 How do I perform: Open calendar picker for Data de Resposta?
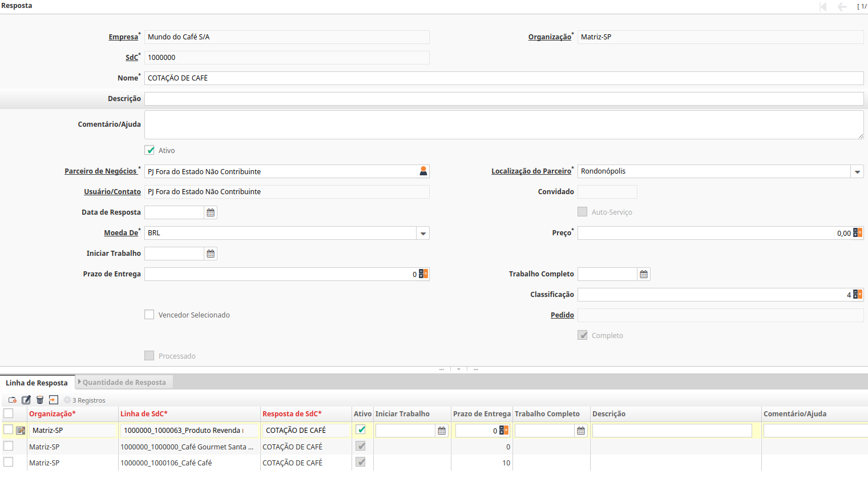(x=211, y=212)
